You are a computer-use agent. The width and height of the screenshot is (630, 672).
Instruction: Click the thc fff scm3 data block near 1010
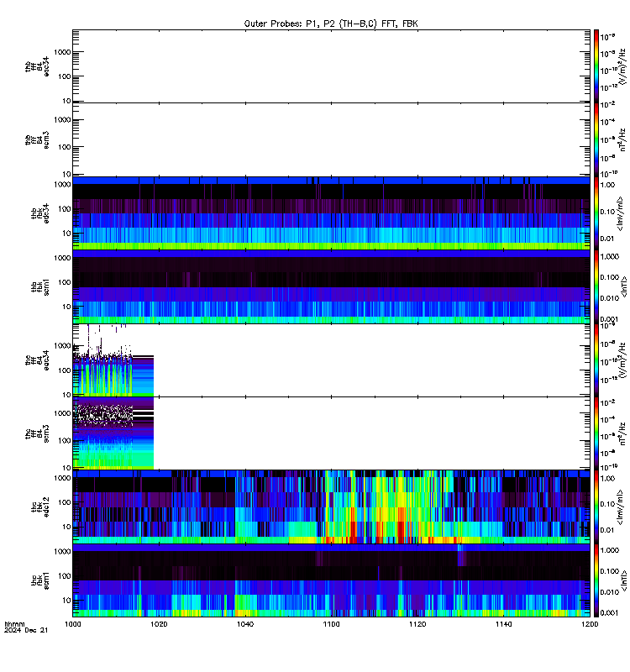coord(113,433)
